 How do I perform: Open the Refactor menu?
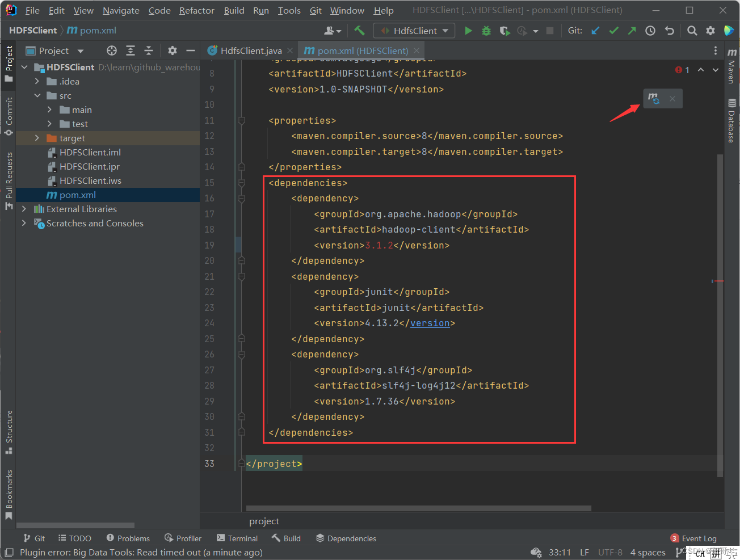197,10
